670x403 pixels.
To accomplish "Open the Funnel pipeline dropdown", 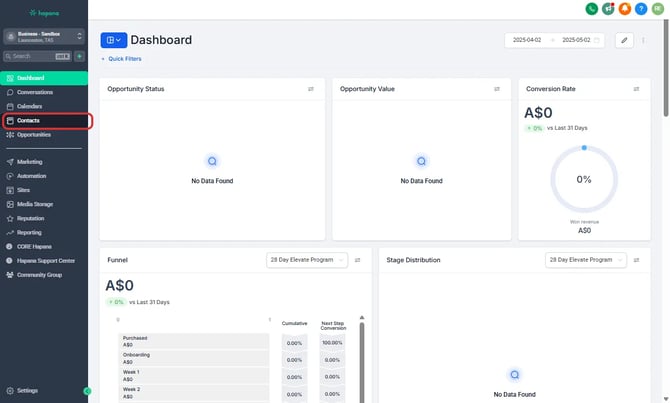I will coord(306,260).
